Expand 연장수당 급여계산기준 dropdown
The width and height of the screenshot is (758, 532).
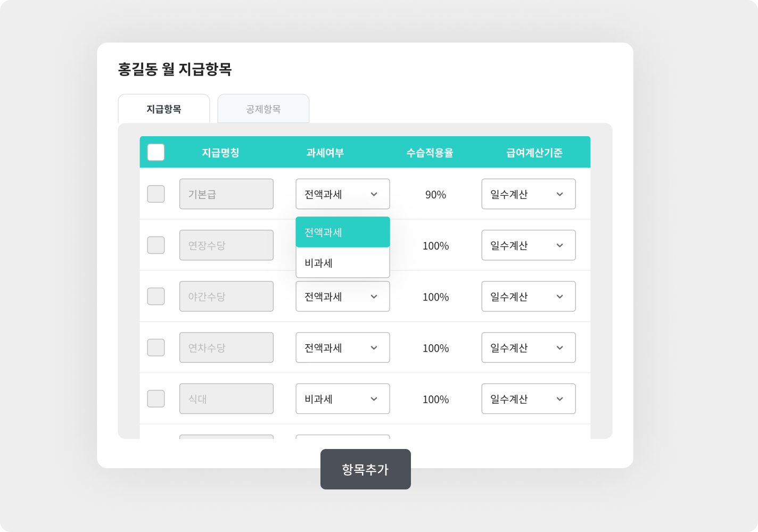(x=528, y=245)
